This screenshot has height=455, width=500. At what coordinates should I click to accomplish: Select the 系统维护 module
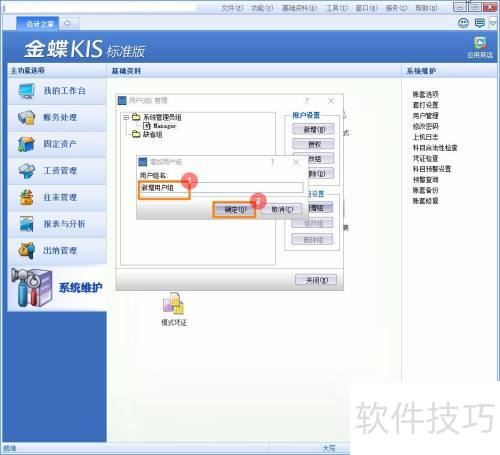(x=57, y=288)
